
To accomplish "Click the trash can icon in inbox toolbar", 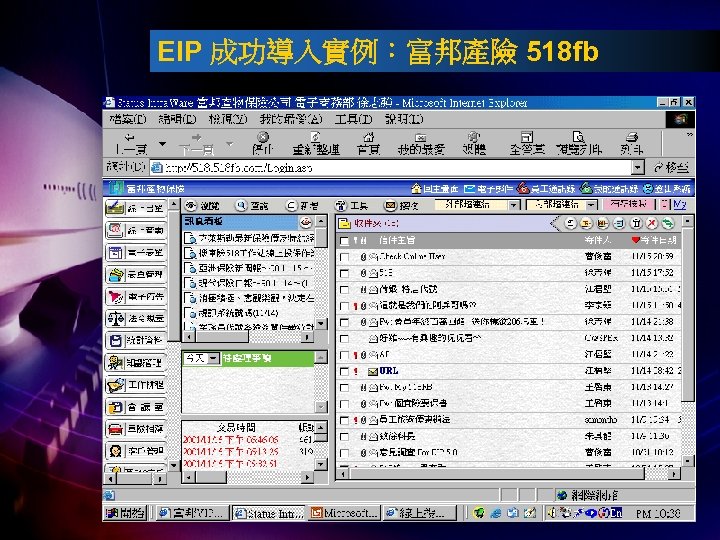I will (636, 223).
